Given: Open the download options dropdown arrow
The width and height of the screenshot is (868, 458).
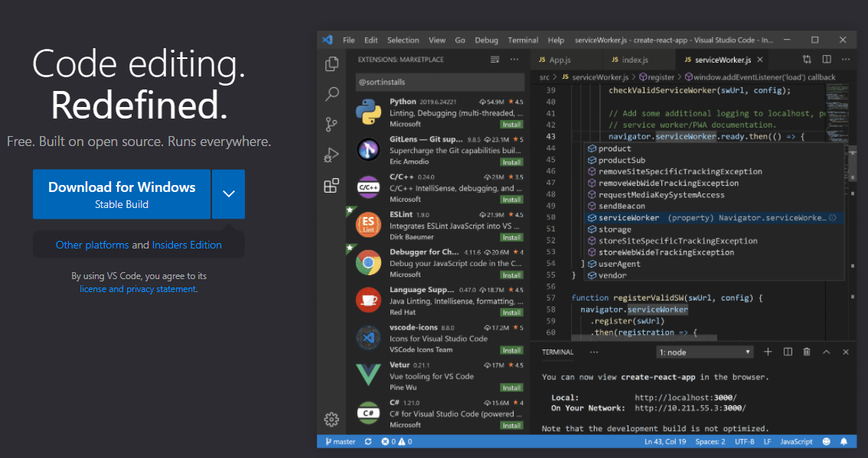Looking at the screenshot, I should [x=229, y=193].
